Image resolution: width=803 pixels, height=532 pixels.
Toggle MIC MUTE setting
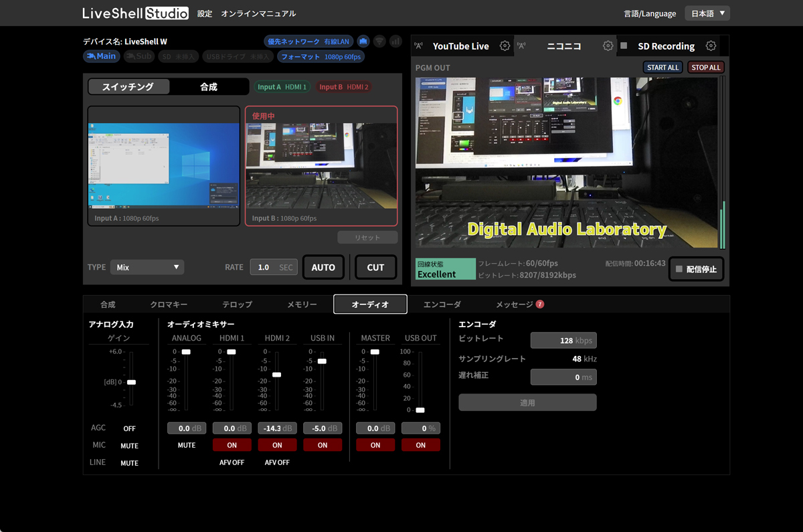pos(129,446)
